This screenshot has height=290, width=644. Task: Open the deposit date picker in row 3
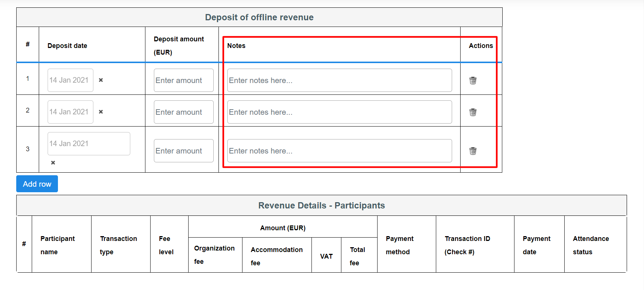pos(89,144)
